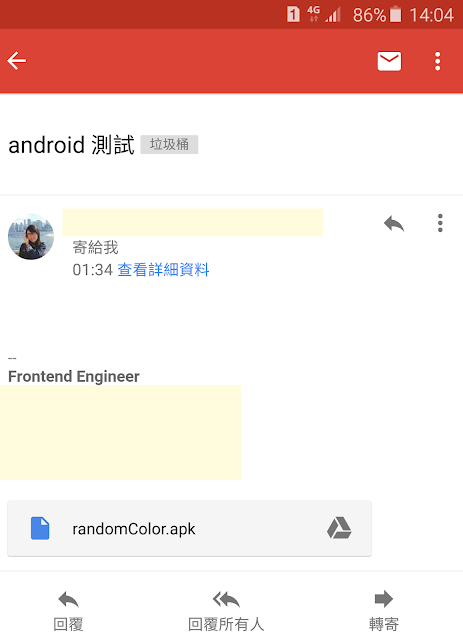Image resolution: width=463 pixels, height=640 pixels.
Task: Tap the 垃圾桶 label chip
Action: point(169,144)
